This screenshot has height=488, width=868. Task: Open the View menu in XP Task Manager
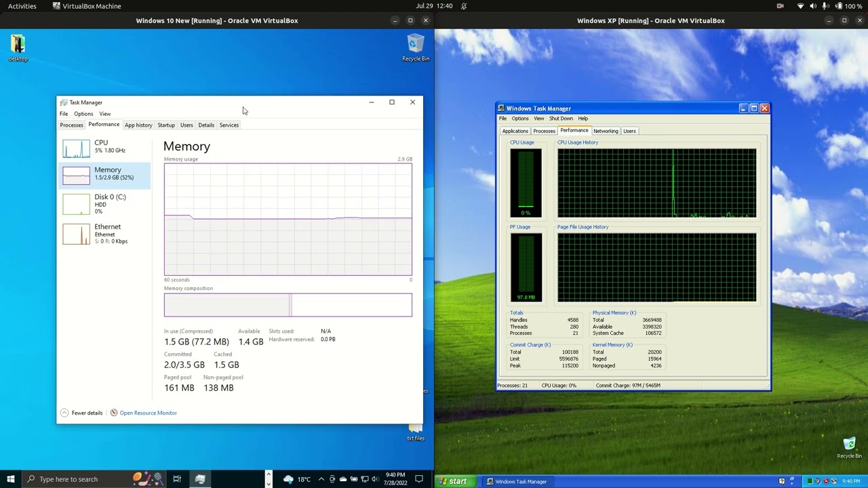click(x=539, y=119)
